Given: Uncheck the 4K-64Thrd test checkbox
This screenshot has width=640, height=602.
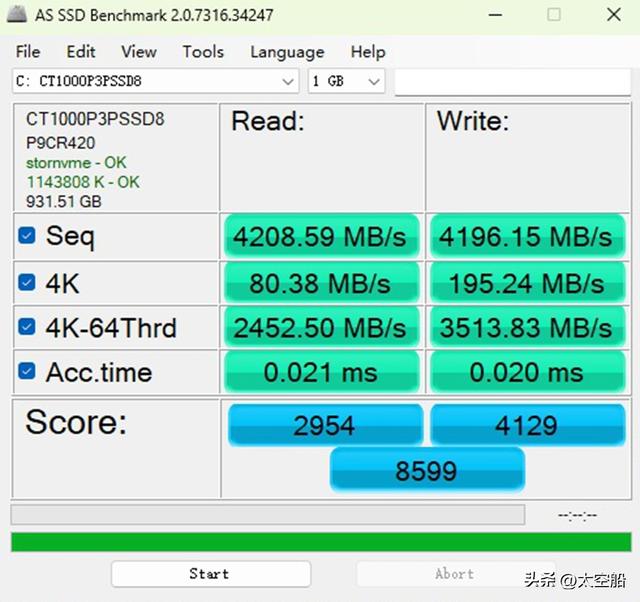Looking at the screenshot, I should [27, 327].
